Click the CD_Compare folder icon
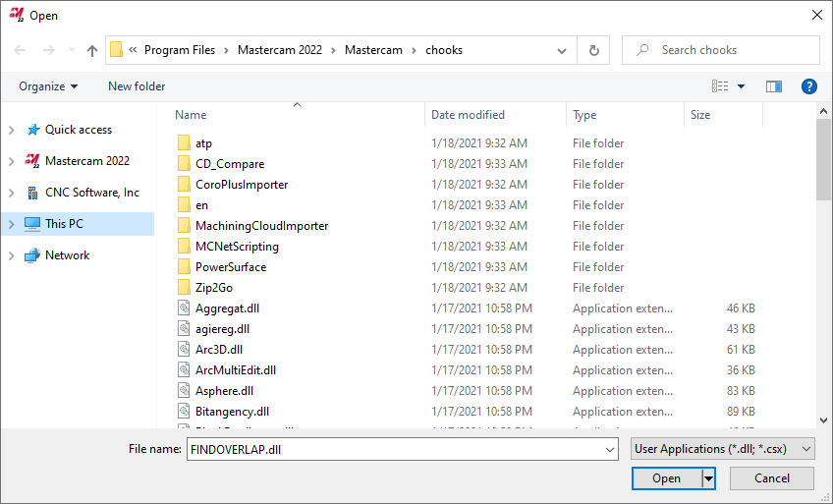833x504 pixels. 184,164
